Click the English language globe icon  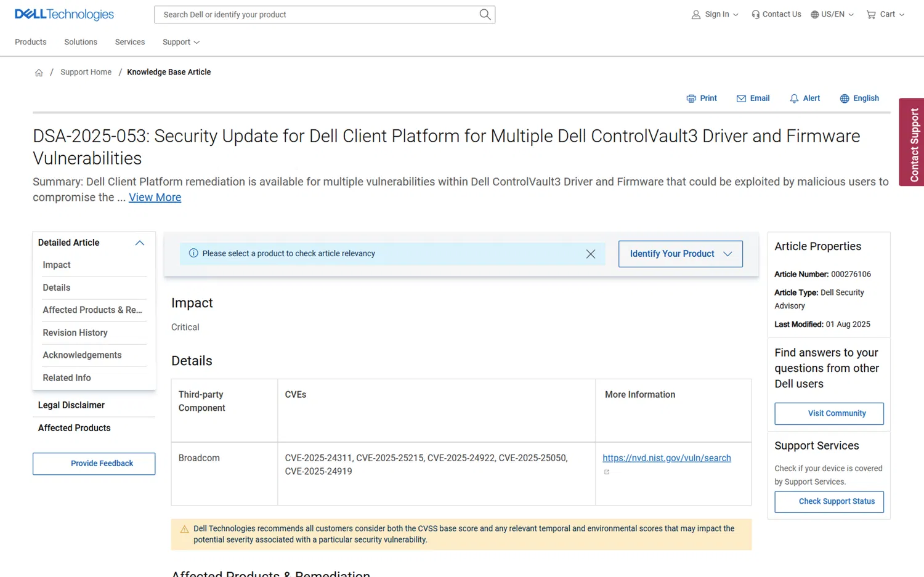coord(845,99)
